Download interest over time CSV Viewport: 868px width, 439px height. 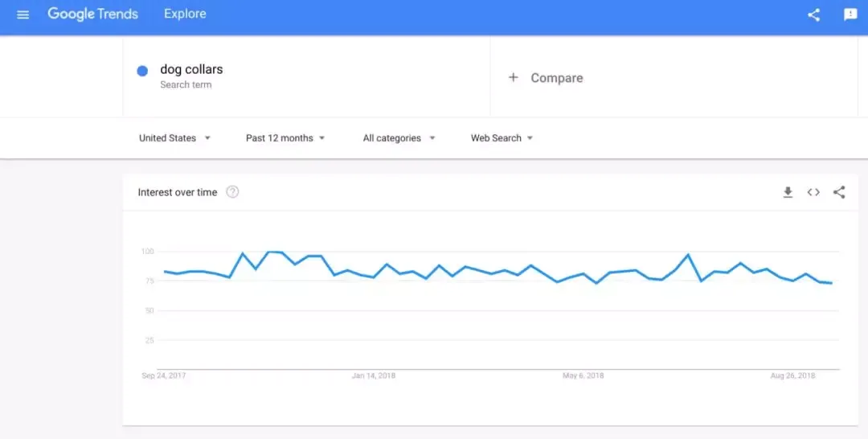pos(788,192)
